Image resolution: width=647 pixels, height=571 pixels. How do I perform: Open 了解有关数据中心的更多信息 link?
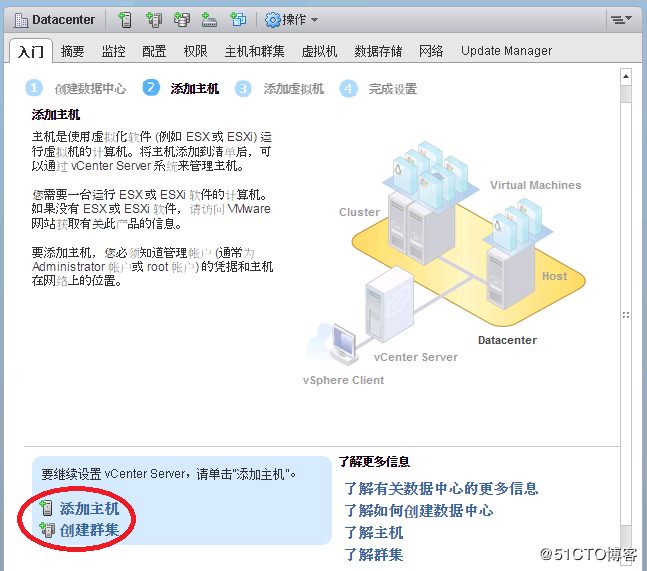[x=441, y=488]
